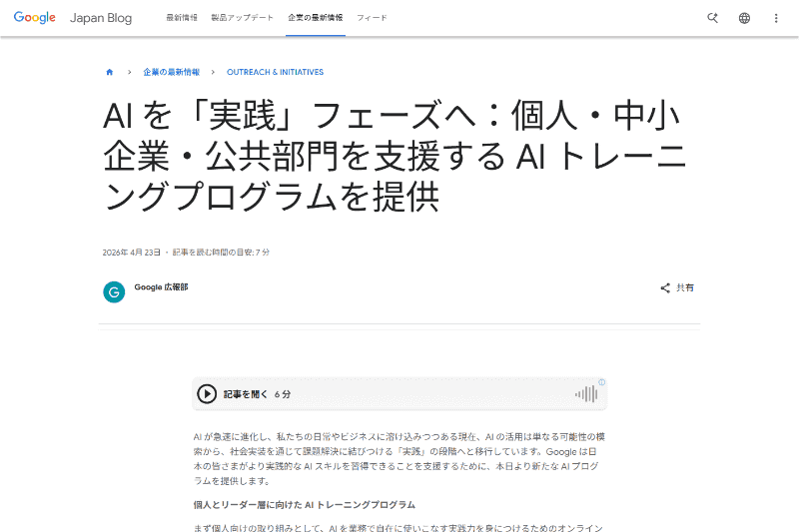This screenshot has width=799, height=532.
Task: Open the 製品アップデート nav item
Action: tap(243, 18)
